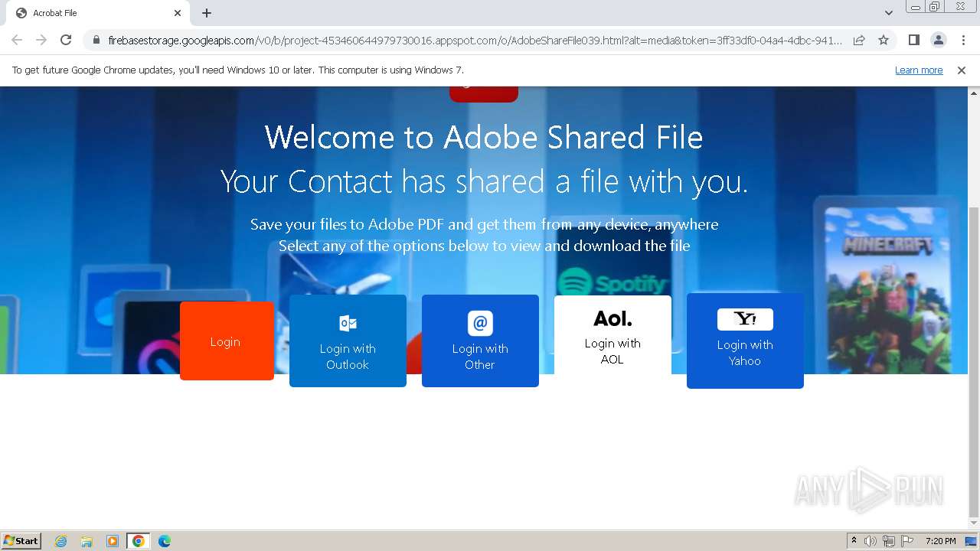The image size is (980, 551).
Task: Close the Acrobat File tab
Action: [178, 13]
